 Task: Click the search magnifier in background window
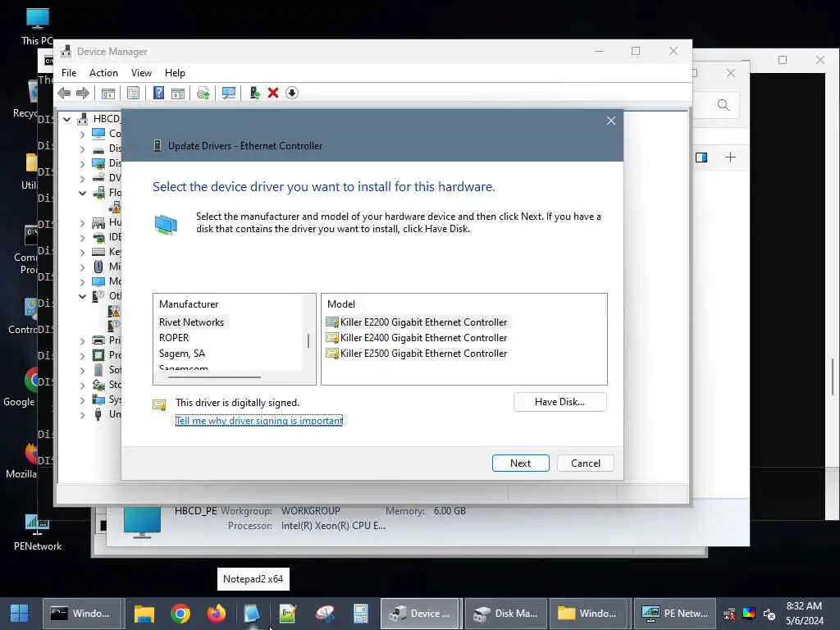pos(724,105)
